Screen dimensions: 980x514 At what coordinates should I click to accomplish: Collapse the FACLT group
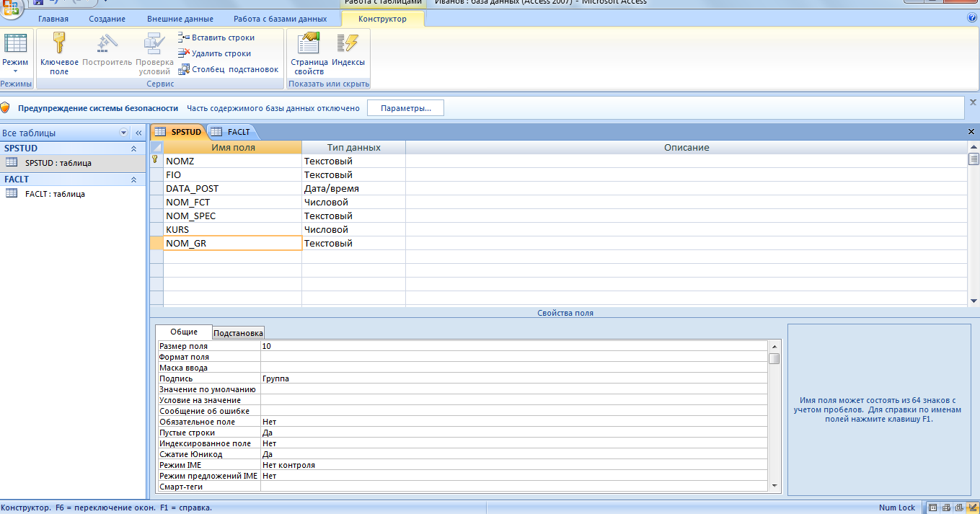click(133, 180)
